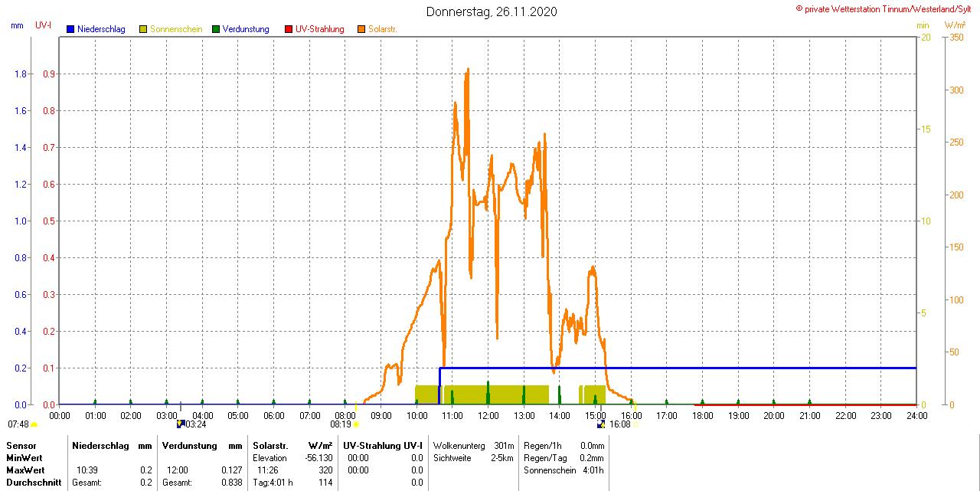Click the blue Niederschlag legend swatch

[70, 29]
